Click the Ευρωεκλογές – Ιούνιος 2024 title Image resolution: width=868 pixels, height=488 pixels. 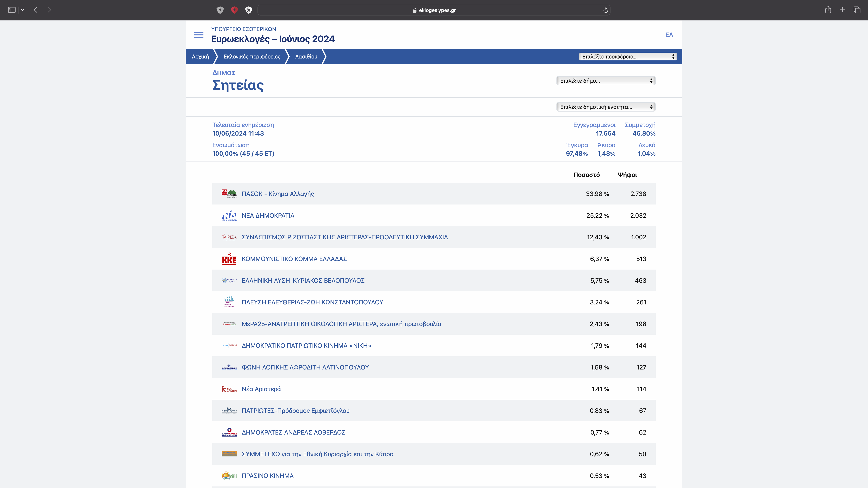(273, 39)
